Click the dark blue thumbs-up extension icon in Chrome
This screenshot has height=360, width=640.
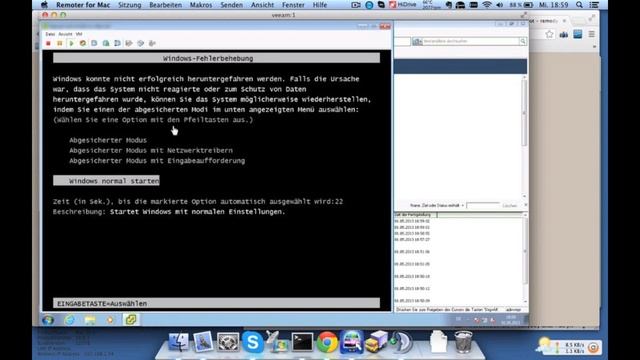[x=564, y=35]
